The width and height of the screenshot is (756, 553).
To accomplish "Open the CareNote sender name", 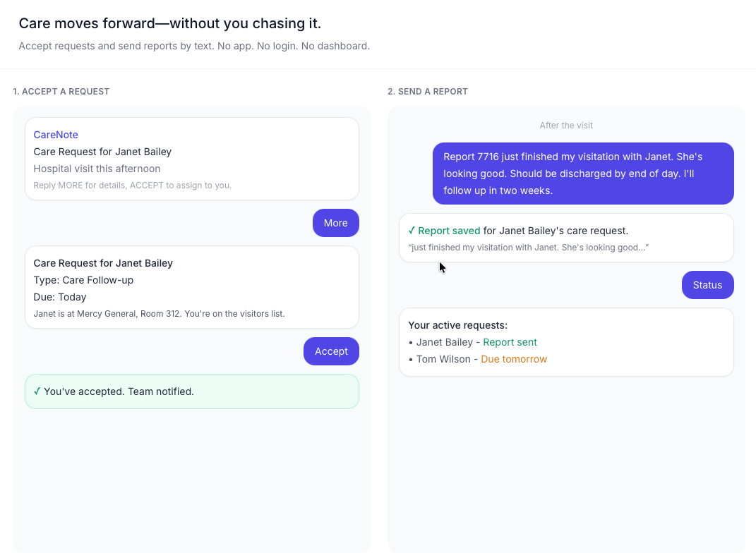I will 56,135.
